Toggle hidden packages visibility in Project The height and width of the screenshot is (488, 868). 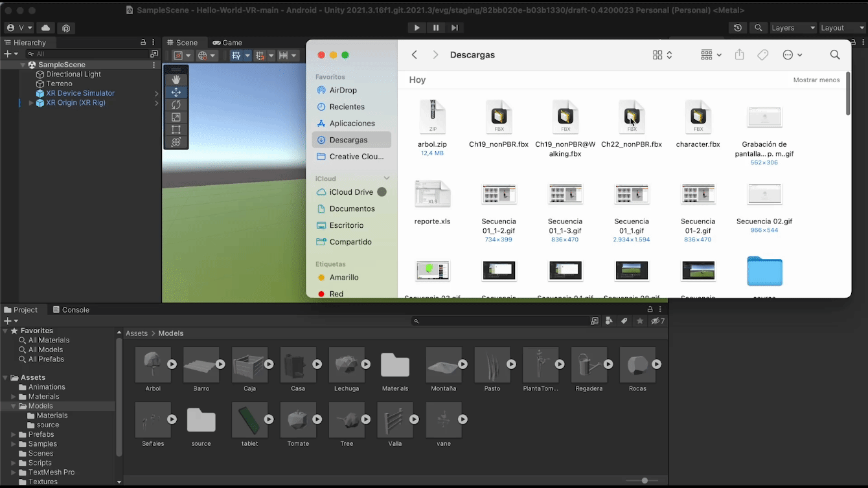[658, 320]
